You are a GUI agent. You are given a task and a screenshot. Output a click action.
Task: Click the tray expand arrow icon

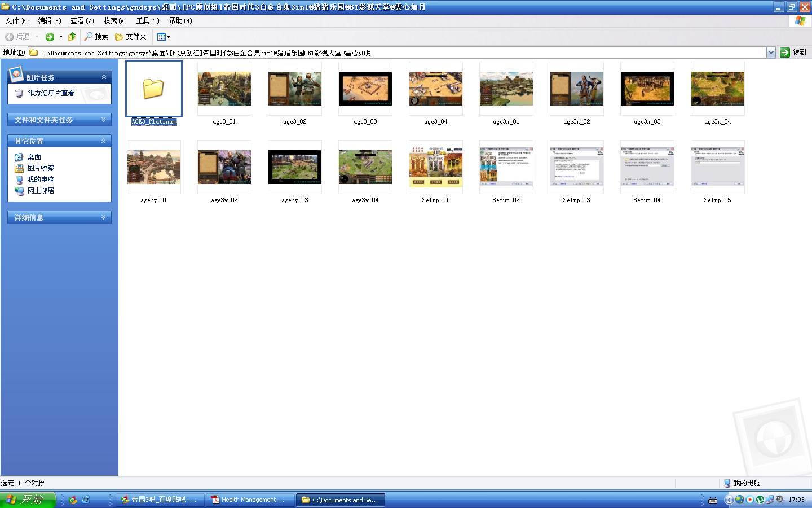(729, 500)
